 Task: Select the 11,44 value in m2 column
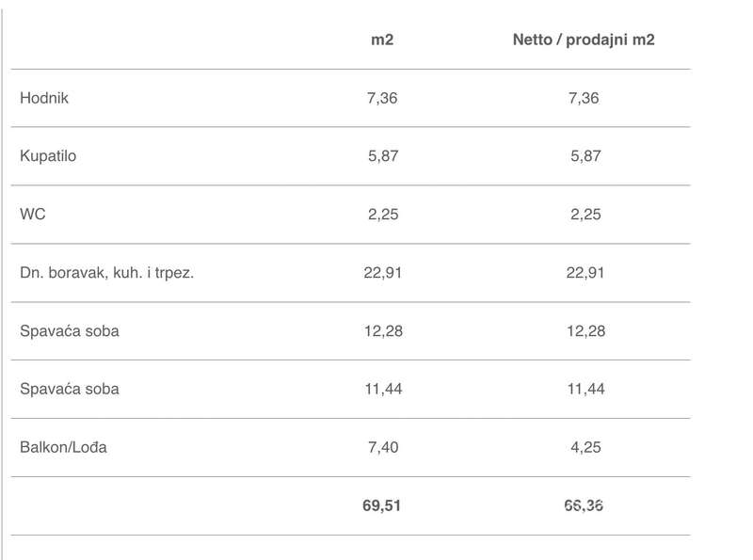pos(383,389)
